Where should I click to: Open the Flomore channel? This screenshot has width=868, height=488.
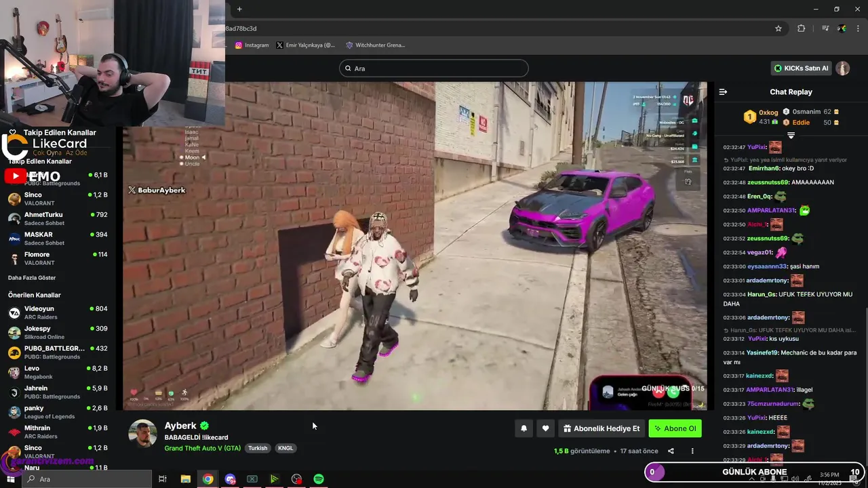coord(58,258)
